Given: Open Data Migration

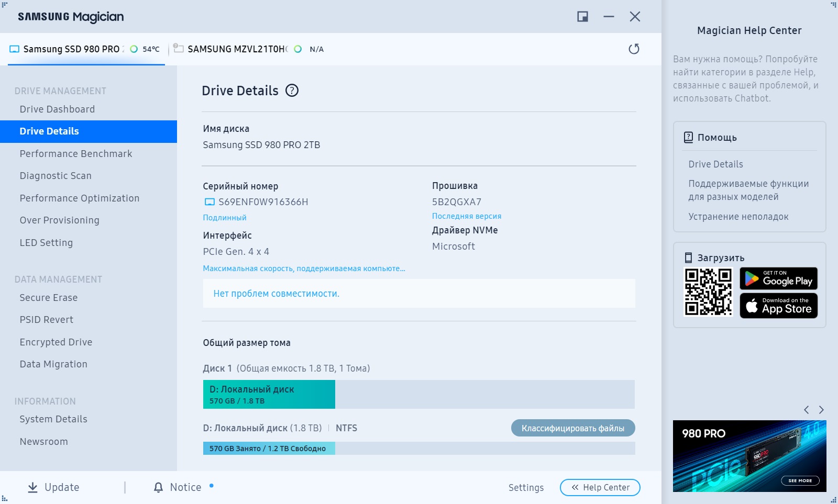Looking at the screenshot, I should [x=53, y=364].
